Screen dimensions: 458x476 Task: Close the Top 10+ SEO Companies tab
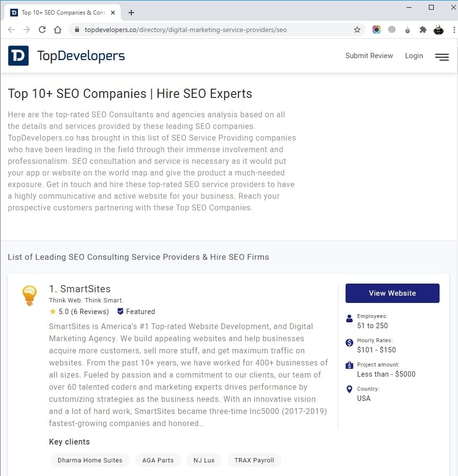coord(113,13)
